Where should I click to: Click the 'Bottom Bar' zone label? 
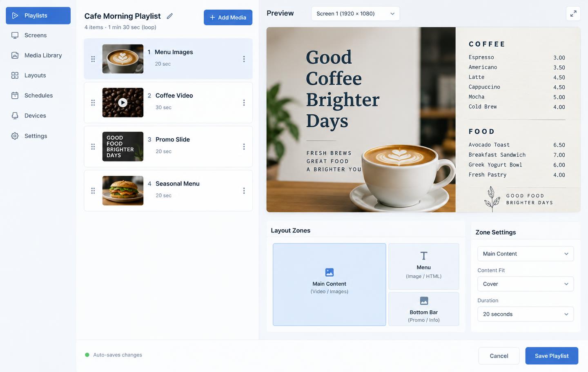(x=424, y=312)
